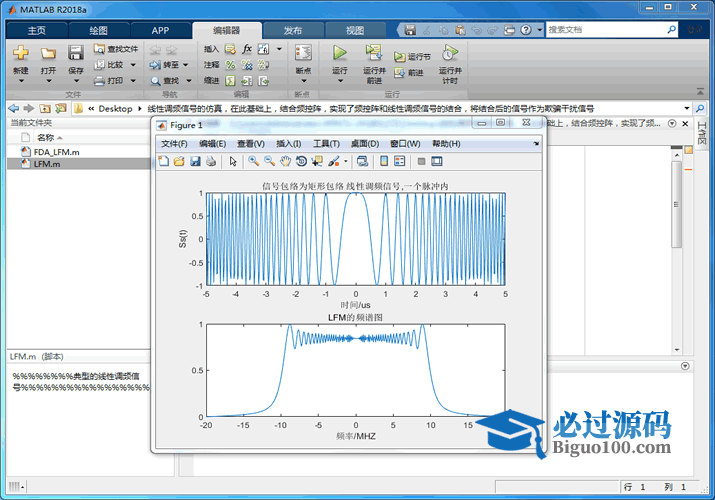715x500 pixels.
Task: Click Print Figure icon in Figure 1 toolbar
Action: (x=211, y=161)
